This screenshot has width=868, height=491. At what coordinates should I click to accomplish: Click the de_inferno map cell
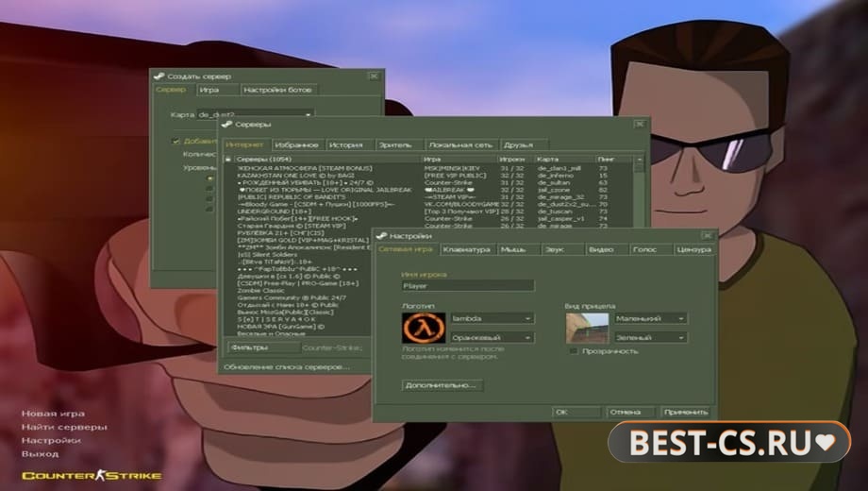tap(555, 176)
